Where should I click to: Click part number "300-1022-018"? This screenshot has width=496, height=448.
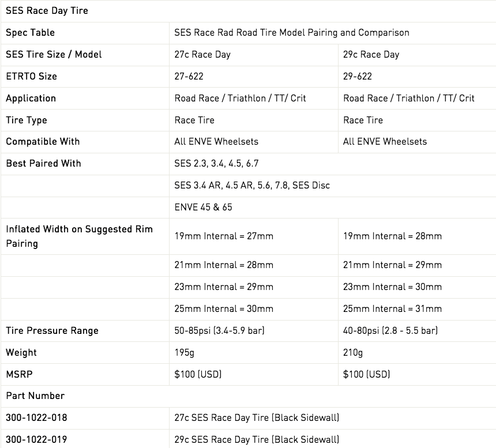tap(36, 417)
